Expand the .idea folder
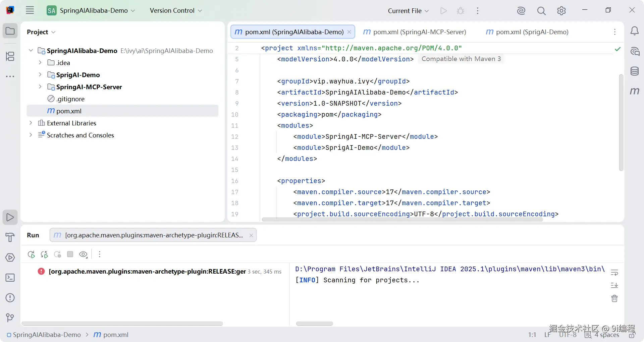Screen dimensions: 644x342 [40, 62]
